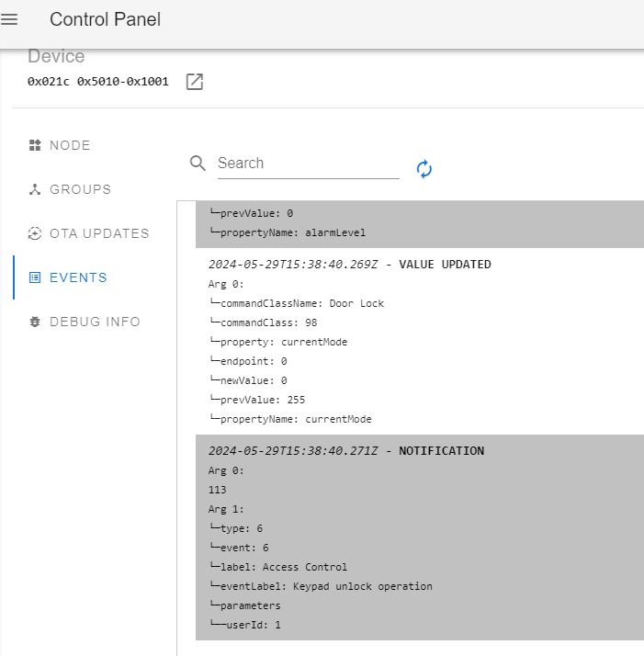The height and width of the screenshot is (656, 644).
Task: Click 'newValue: 0' line
Action: [248, 380]
